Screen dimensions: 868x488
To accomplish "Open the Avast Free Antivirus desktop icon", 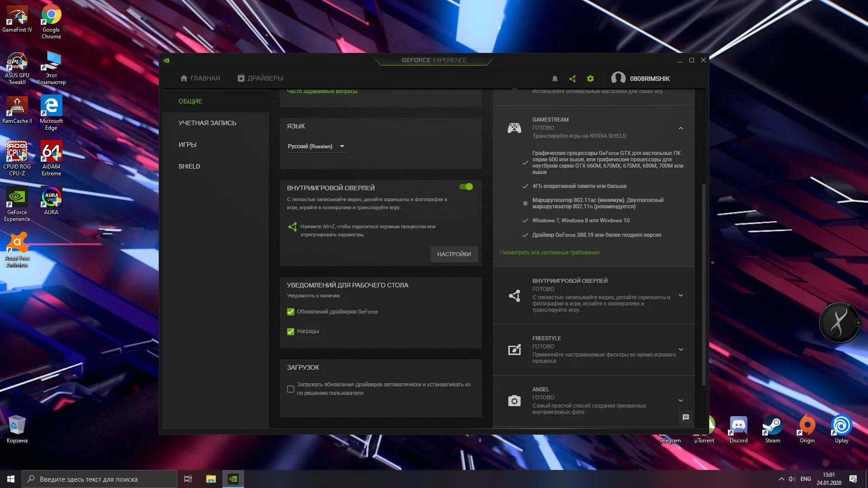I will [17, 250].
